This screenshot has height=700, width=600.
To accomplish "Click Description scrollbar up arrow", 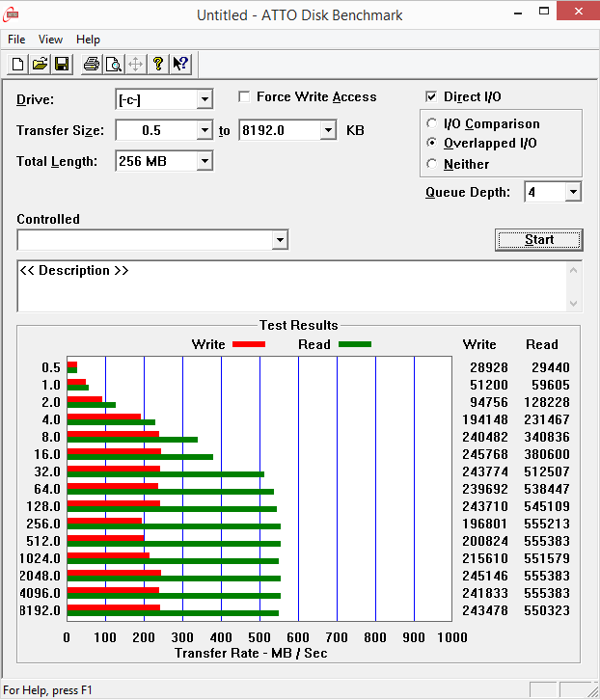I will click(x=574, y=271).
